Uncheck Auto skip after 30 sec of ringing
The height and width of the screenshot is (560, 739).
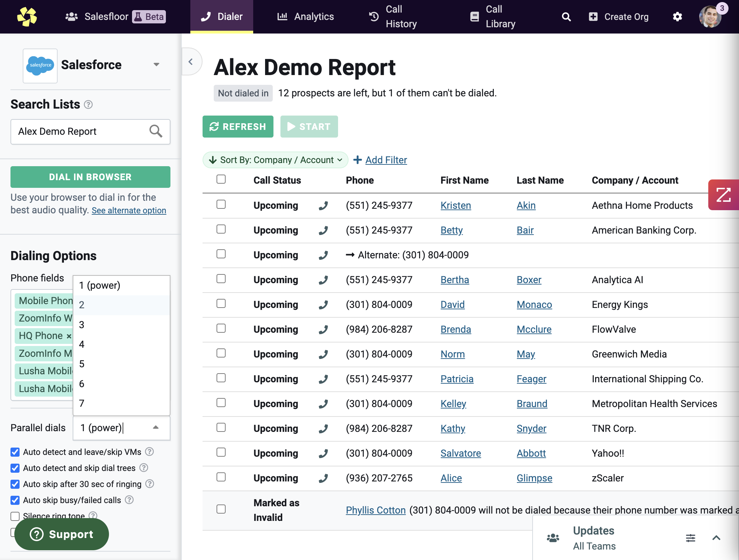pos(15,484)
